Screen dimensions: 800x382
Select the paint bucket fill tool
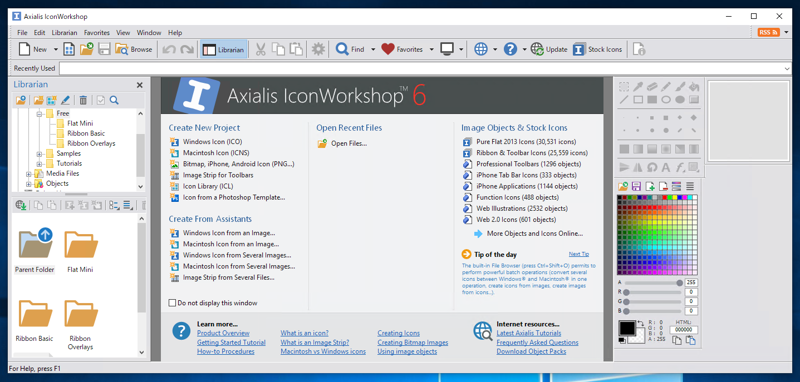(x=693, y=87)
